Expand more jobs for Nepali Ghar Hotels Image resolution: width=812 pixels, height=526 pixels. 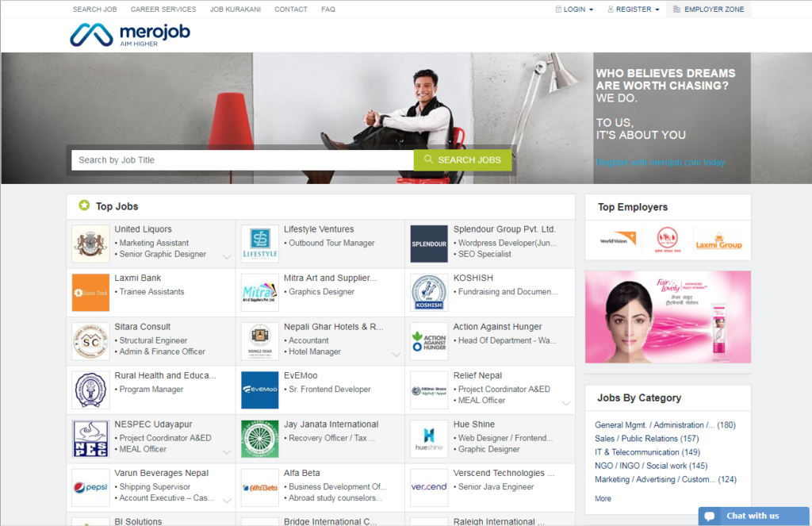pos(396,355)
